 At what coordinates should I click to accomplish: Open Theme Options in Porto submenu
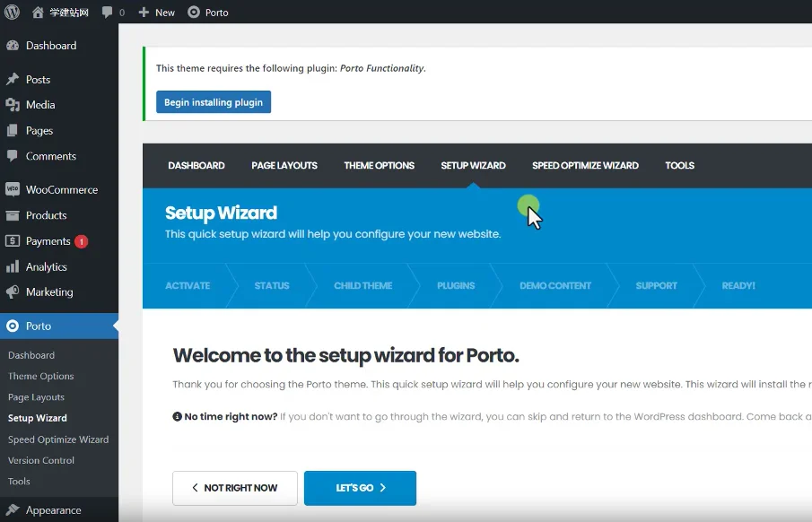[41, 376]
